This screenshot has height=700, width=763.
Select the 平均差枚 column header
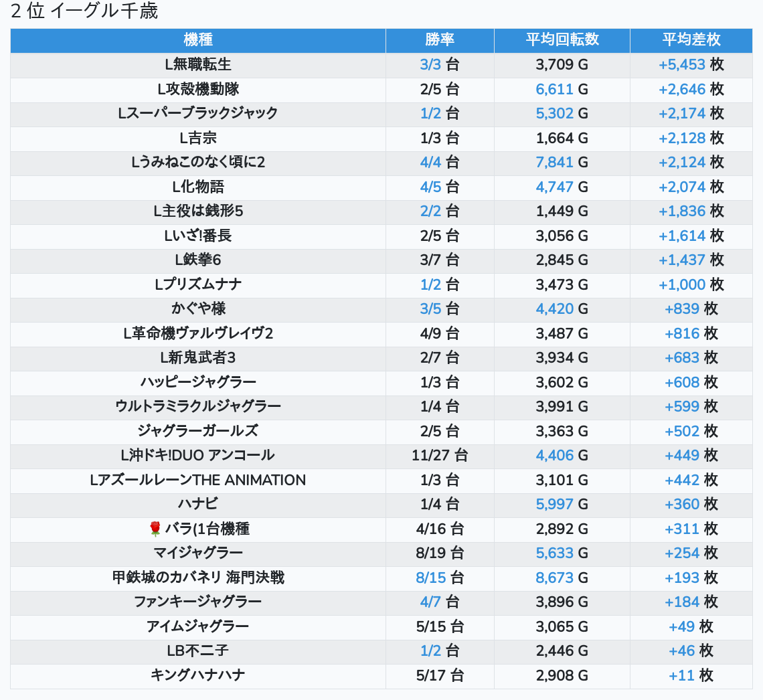691,40
